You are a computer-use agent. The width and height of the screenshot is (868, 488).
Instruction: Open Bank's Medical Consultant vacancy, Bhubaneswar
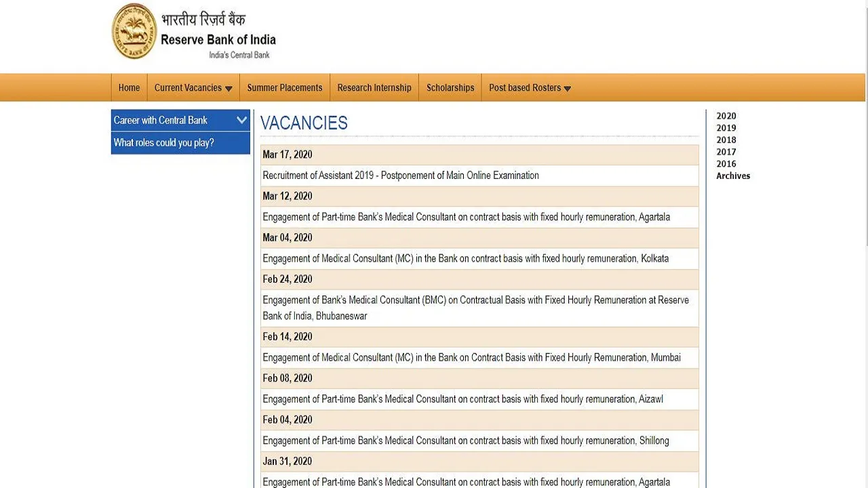click(x=476, y=308)
